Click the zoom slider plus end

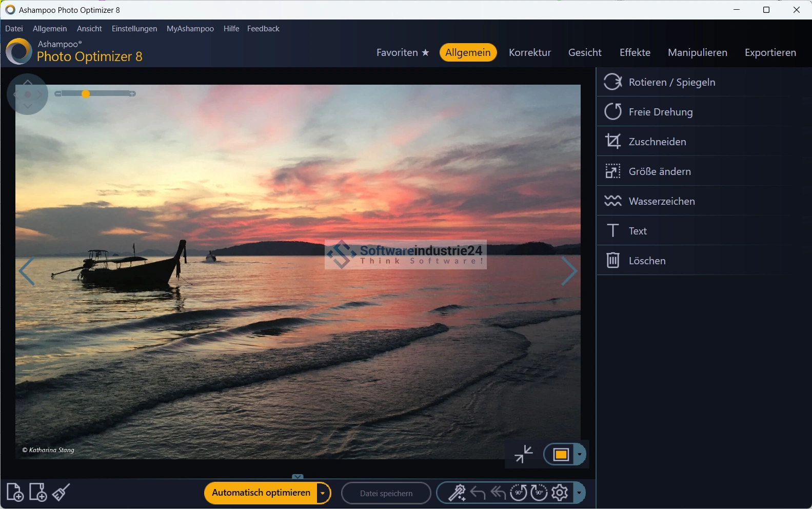[132, 94]
